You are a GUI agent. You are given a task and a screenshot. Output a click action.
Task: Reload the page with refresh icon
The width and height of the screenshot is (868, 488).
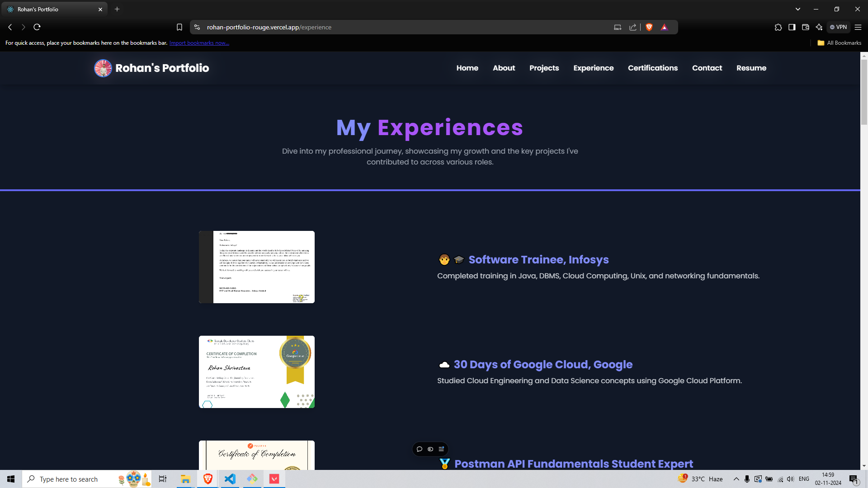37,27
